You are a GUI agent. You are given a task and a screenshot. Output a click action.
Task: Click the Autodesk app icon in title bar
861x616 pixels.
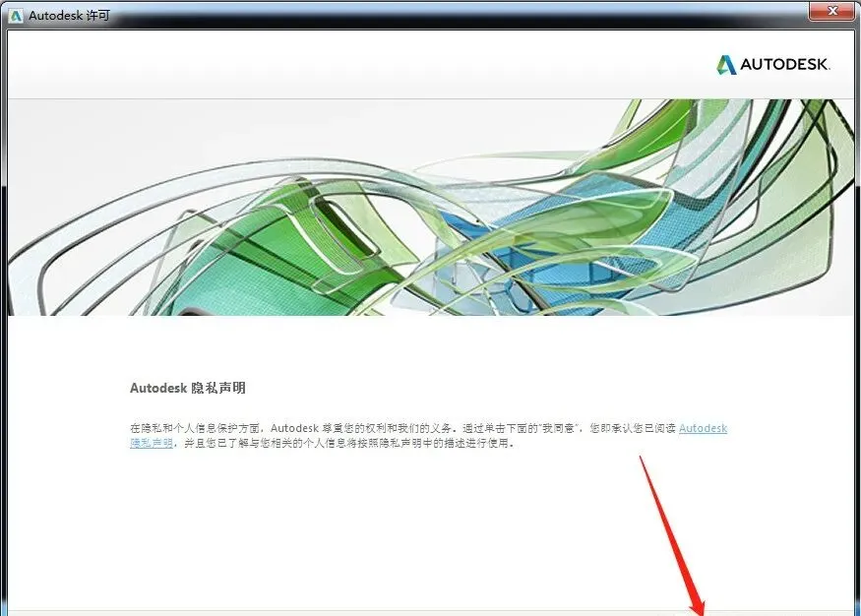[x=16, y=16]
